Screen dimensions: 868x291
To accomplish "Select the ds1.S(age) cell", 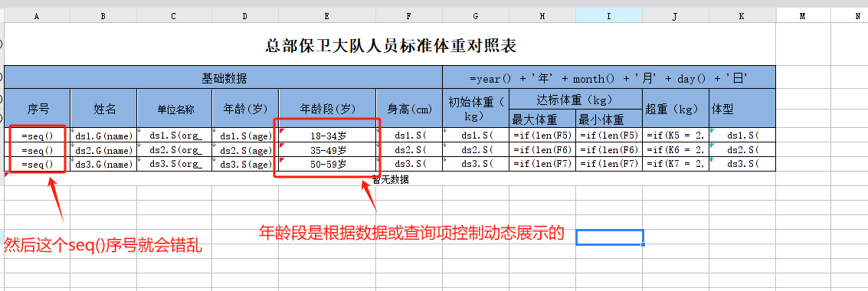I will 245,135.
